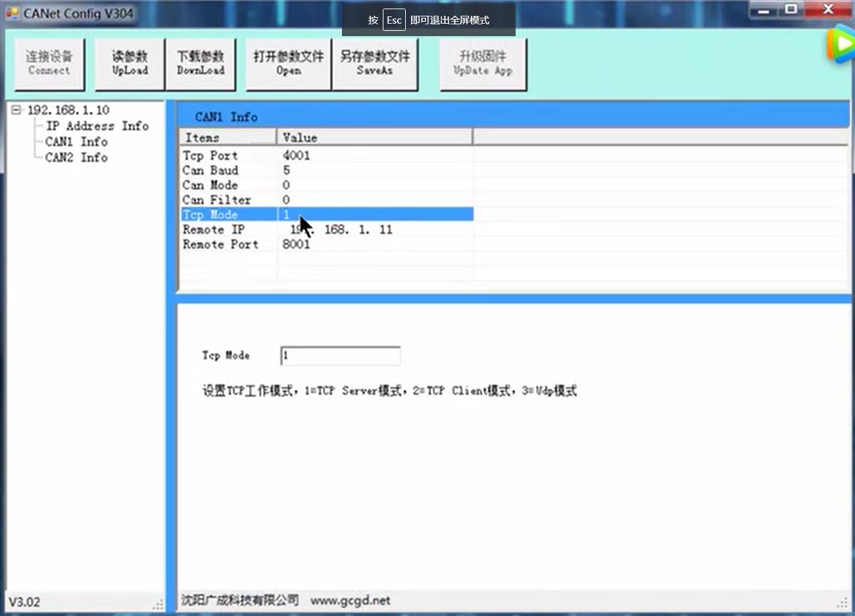The image size is (855, 616).
Task: Select the Tcp Port row
Action: (x=210, y=156)
